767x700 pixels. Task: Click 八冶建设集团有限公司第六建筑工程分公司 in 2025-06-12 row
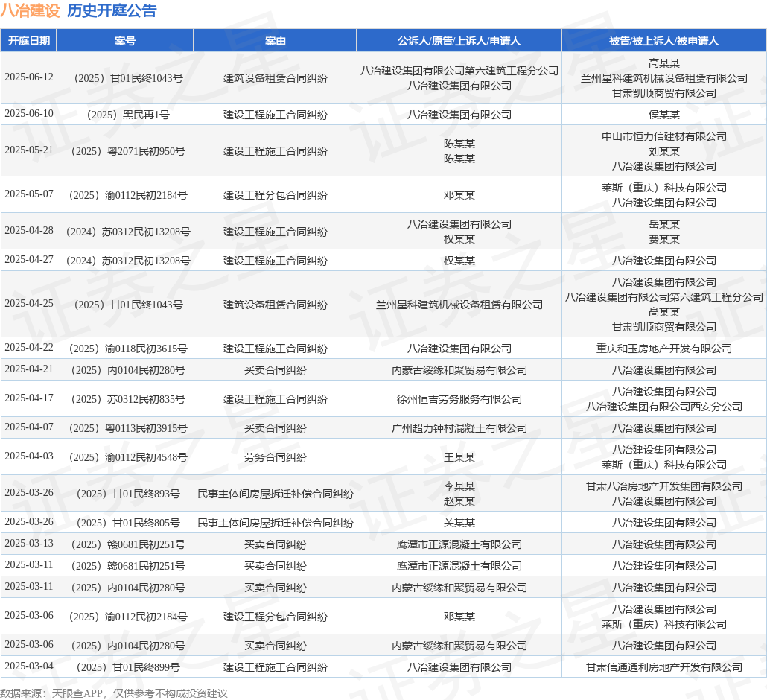coord(459,71)
